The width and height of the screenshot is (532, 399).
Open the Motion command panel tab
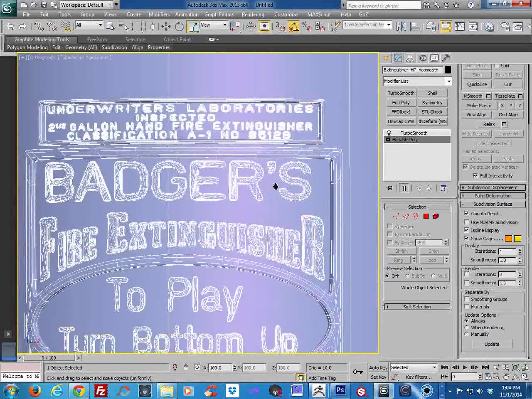(x=423, y=58)
